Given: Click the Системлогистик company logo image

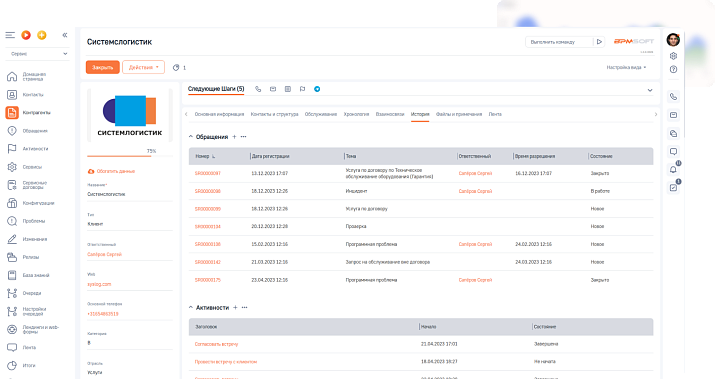Looking at the screenshot, I should point(130,116).
